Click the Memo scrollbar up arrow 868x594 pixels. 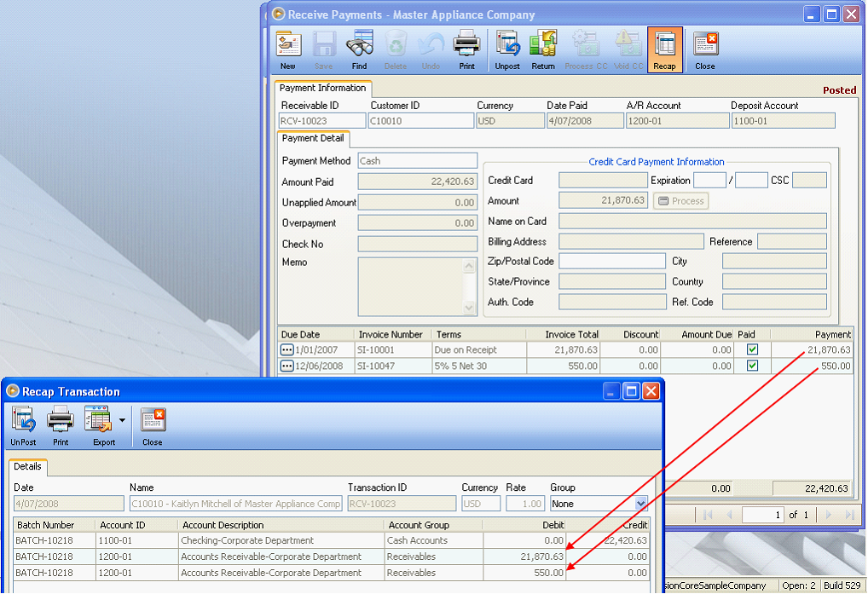point(469,266)
